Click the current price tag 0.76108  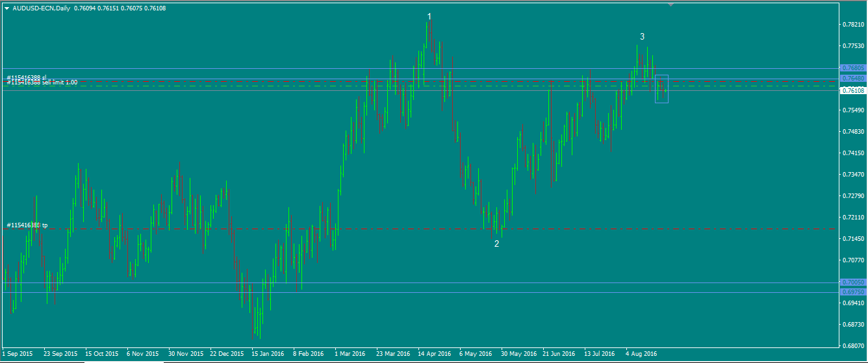[x=852, y=91]
